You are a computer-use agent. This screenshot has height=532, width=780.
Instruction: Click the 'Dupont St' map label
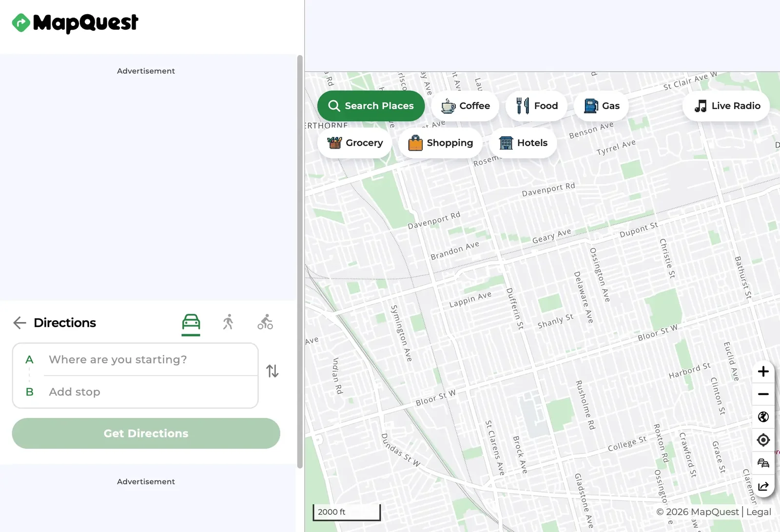click(639, 229)
